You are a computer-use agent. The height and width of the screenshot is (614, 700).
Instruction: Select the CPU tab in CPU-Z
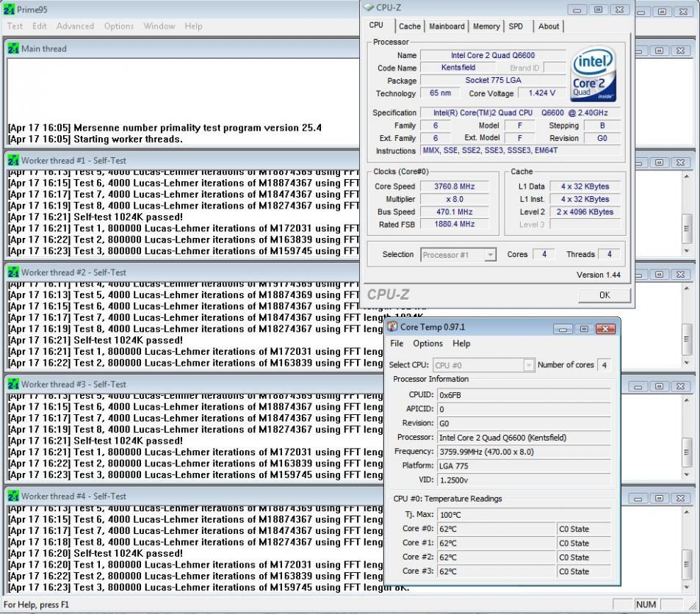pyautogui.click(x=376, y=26)
